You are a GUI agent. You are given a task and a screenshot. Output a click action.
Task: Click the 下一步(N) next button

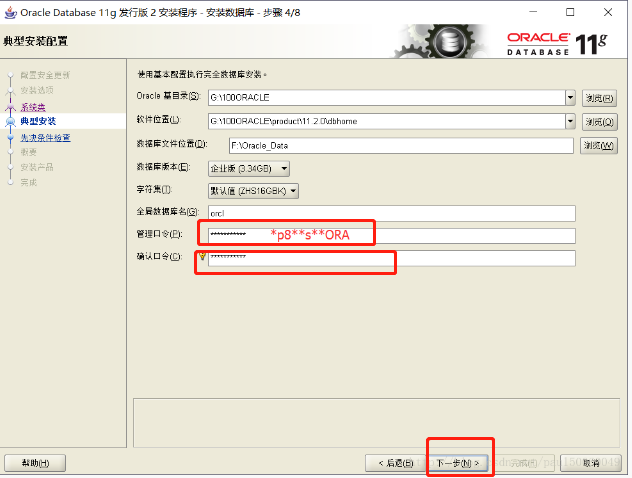(x=458, y=463)
